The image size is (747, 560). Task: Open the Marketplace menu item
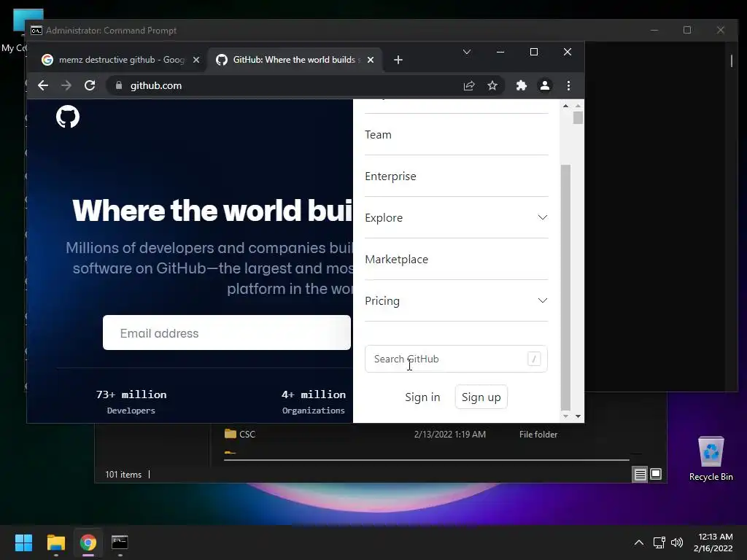coord(396,260)
